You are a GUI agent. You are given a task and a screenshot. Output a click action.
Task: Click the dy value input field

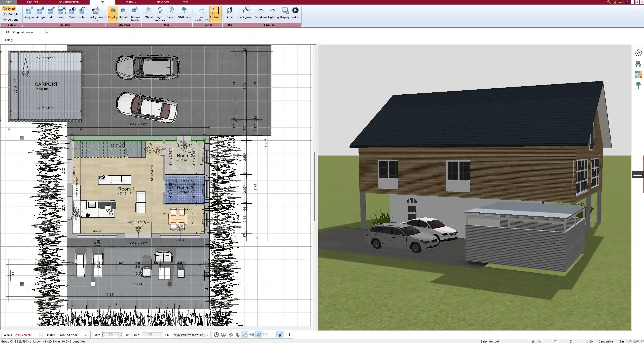150,335
